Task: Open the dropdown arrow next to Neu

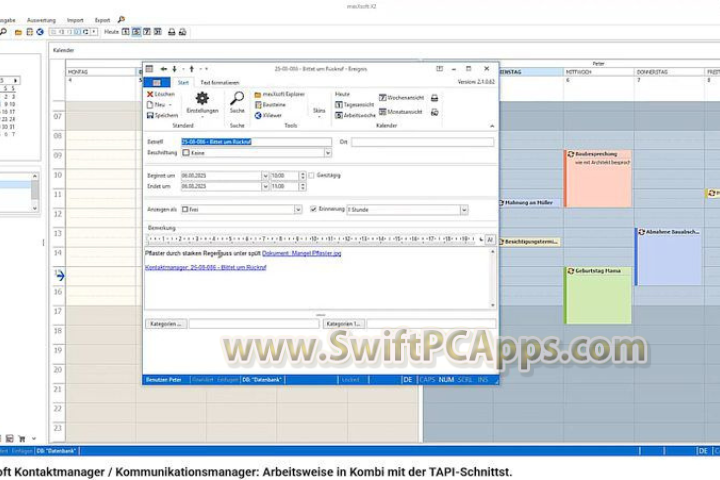Action: (170, 105)
